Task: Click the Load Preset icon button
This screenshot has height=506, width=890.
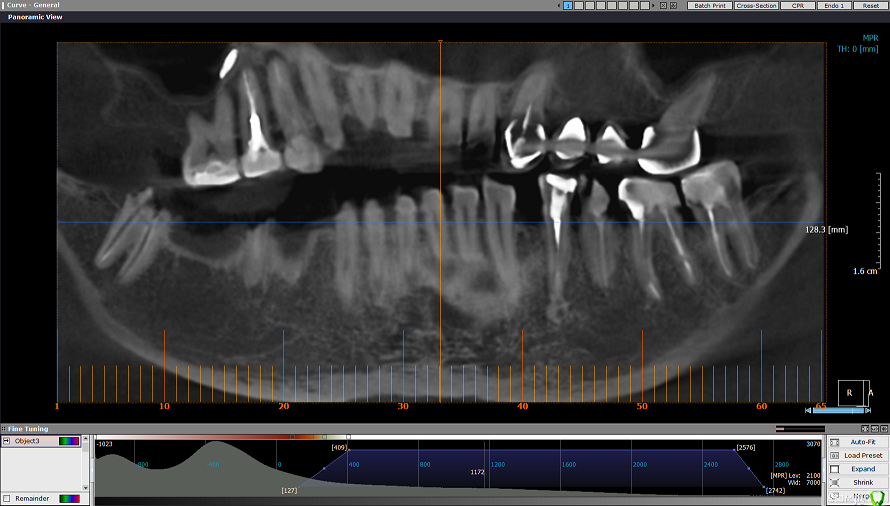Action: click(834, 455)
